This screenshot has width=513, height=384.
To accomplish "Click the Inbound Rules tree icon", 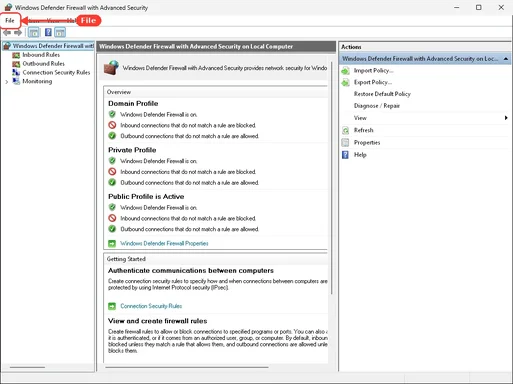I will [16, 55].
